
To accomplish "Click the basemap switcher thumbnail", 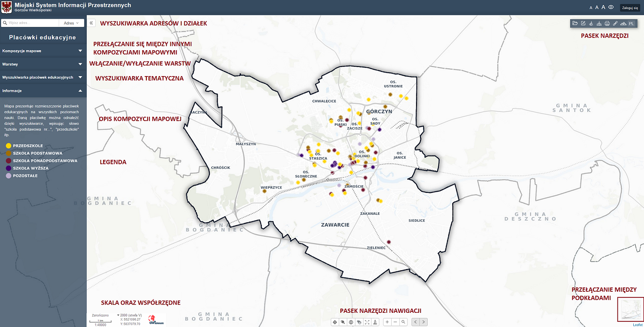I will (x=630, y=309).
